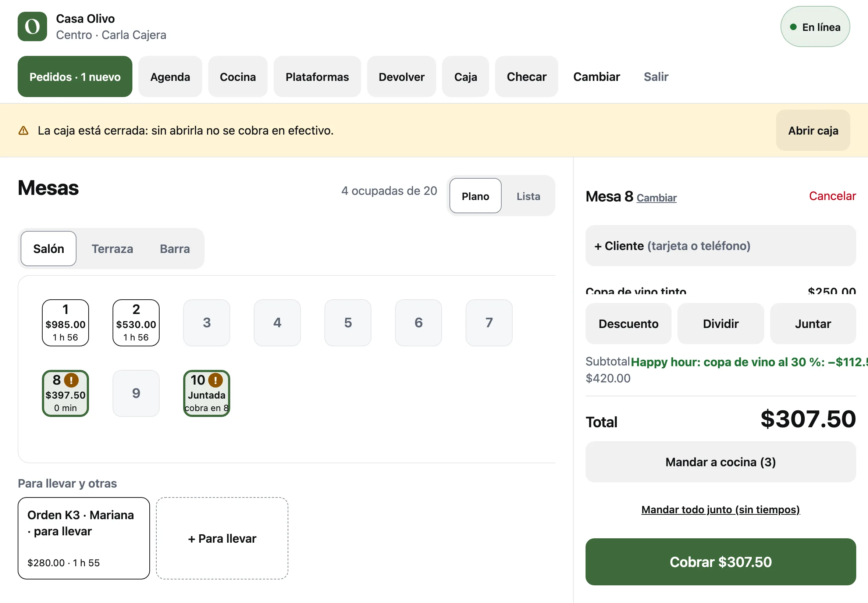Switch table view to Lista
The width and height of the screenshot is (868, 603).
528,196
